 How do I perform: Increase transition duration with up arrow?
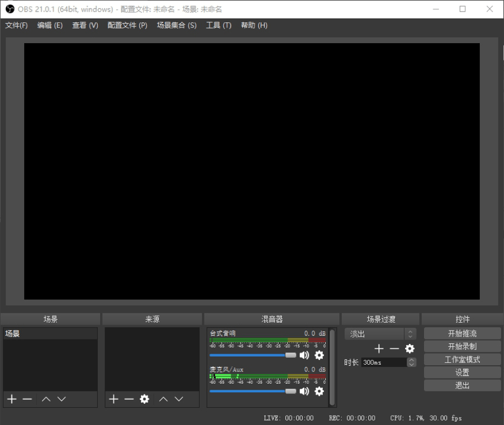point(411,360)
